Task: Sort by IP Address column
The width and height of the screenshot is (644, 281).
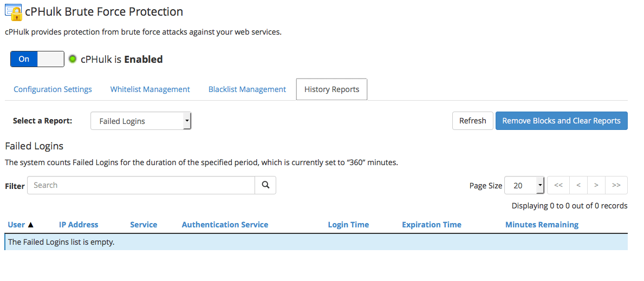Action: pos(79,225)
